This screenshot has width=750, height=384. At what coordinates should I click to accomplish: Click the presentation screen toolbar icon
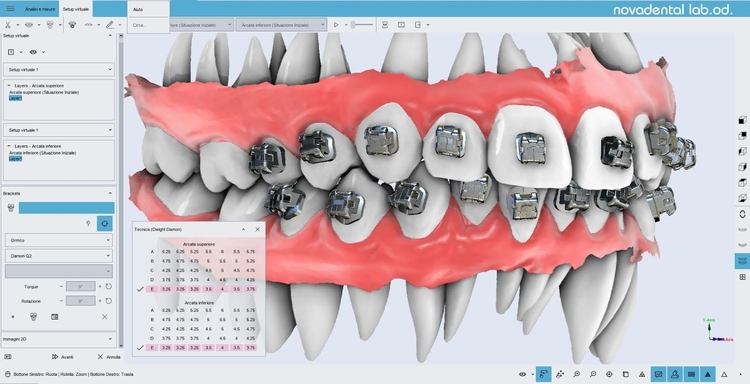401,25
